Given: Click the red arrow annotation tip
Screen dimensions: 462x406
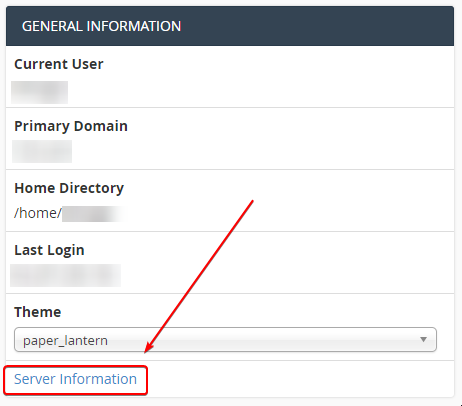Looking at the screenshot, I should tap(146, 351).
